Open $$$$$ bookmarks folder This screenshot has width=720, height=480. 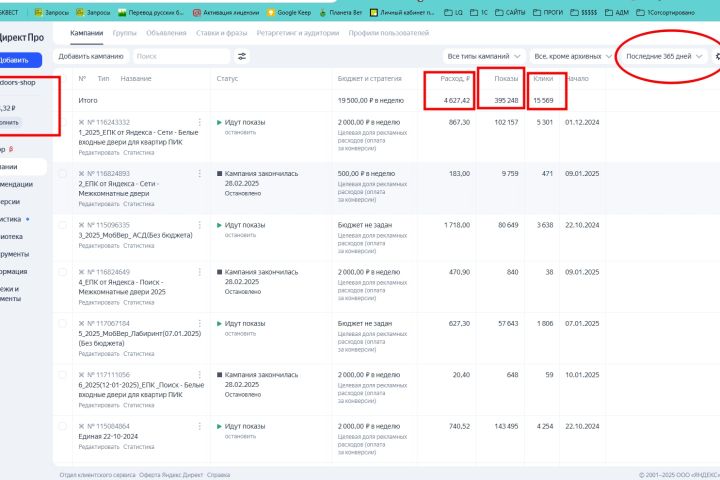[584, 12]
